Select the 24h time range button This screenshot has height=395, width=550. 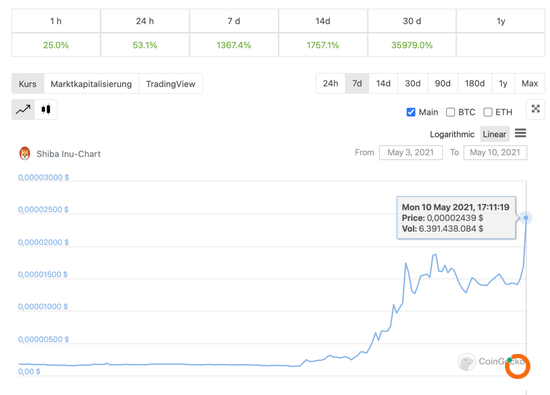point(330,83)
